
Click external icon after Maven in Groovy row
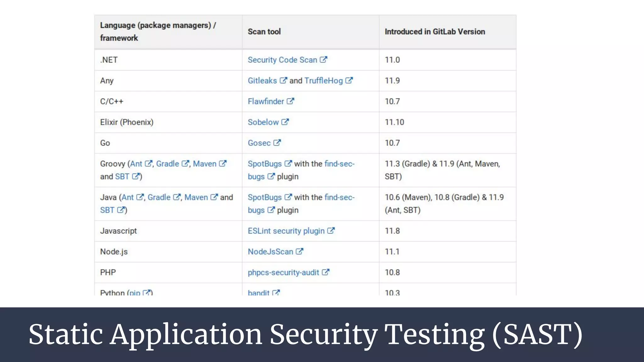point(223,163)
